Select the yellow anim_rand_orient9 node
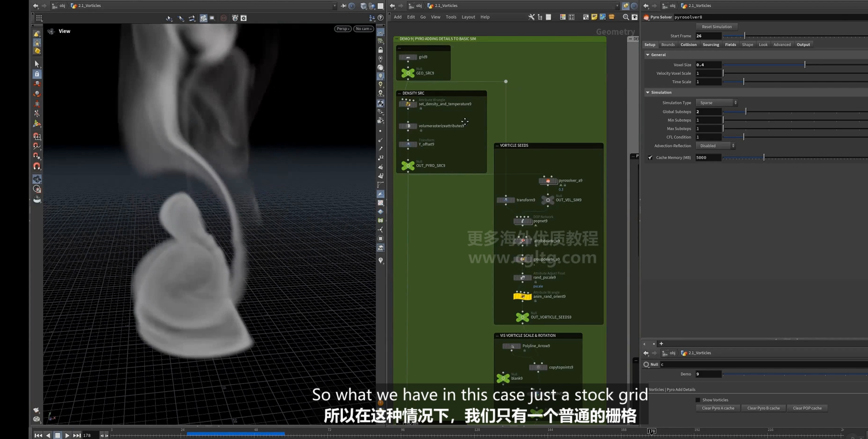Screen dimensions: 868x439 click(522, 297)
